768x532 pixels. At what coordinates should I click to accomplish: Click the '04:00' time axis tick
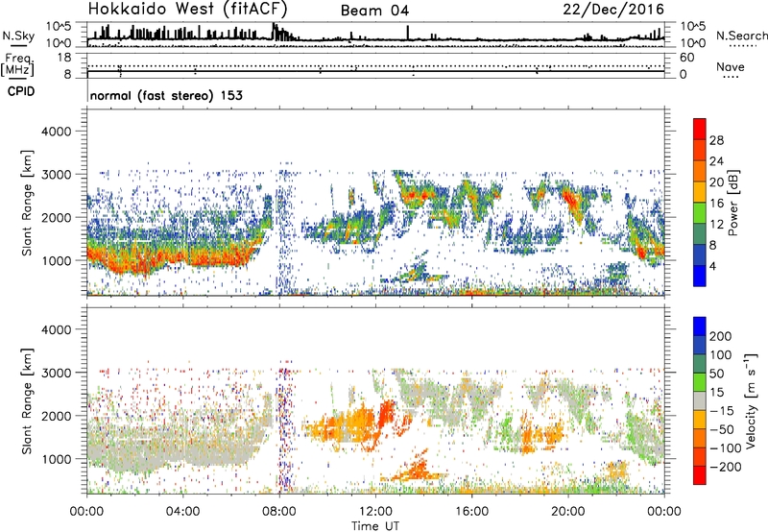(182, 512)
